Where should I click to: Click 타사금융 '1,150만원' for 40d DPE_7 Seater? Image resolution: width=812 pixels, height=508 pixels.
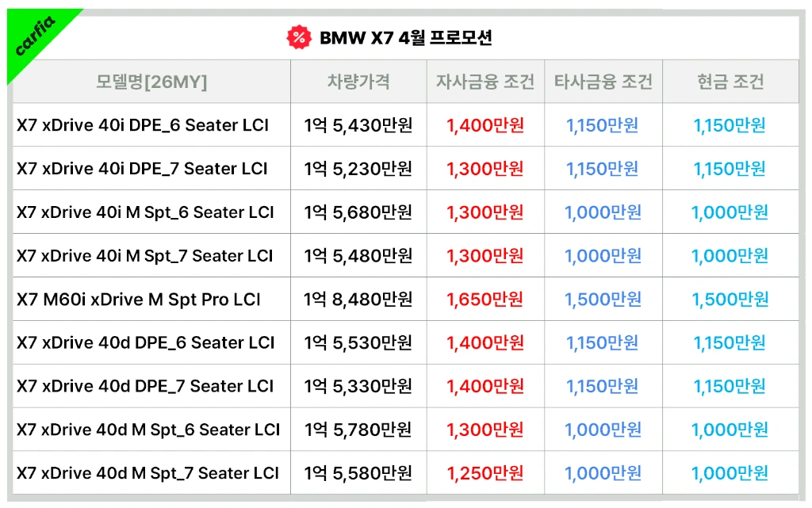[603, 386]
